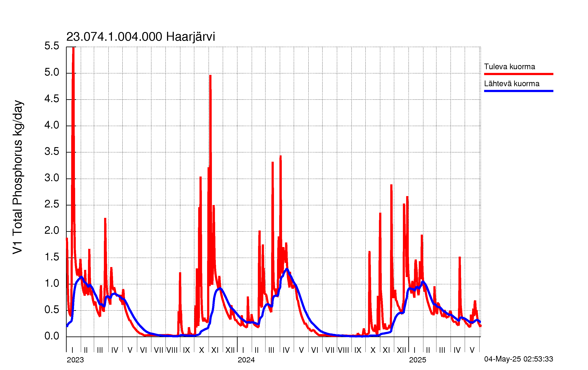Viewport: 588px width, 370px height.
Task: Click the tallest red peak in January 2023
Action: point(73,49)
